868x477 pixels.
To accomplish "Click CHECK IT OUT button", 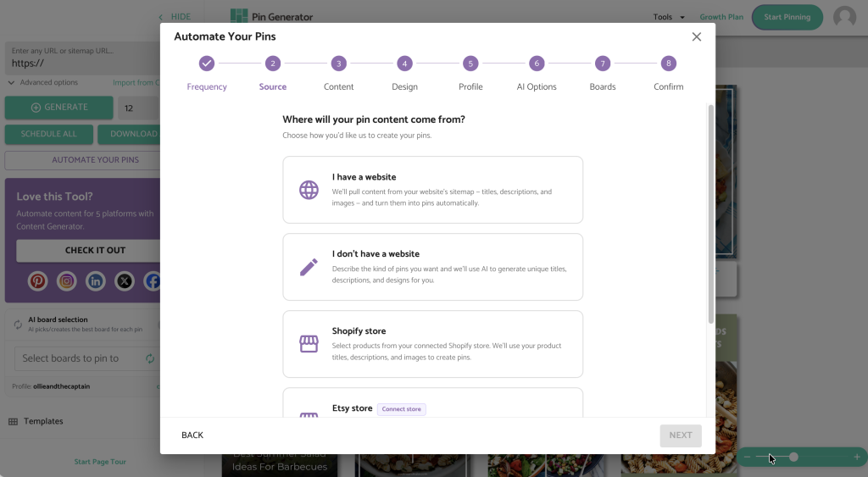I will tap(88, 251).
